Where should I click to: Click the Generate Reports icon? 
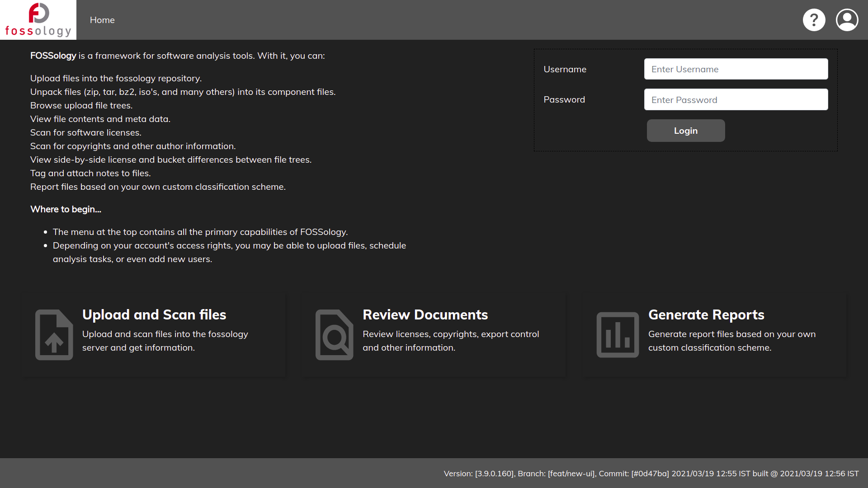tap(617, 333)
